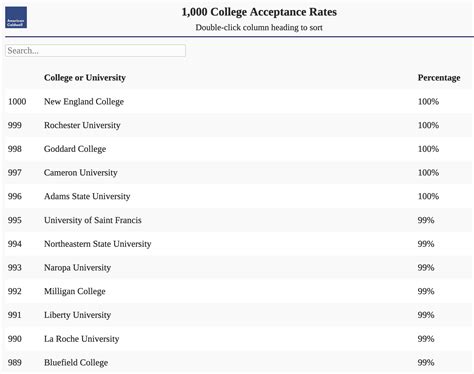Click rank number 990
The image size is (474, 374).
(15, 339)
